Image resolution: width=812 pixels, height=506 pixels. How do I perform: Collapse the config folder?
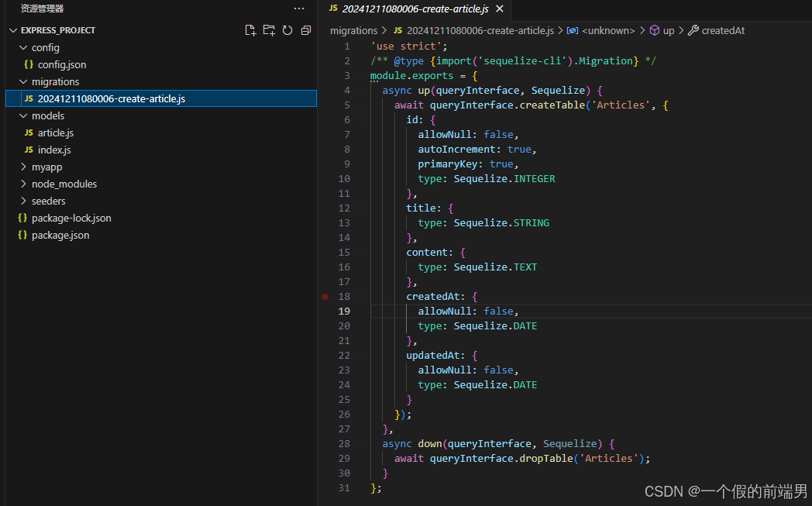pos(23,47)
